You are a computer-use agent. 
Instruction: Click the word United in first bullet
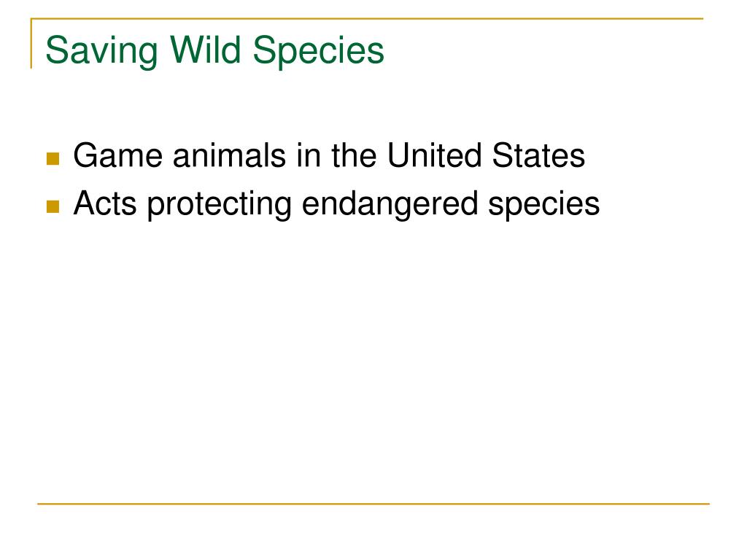(x=435, y=156)
